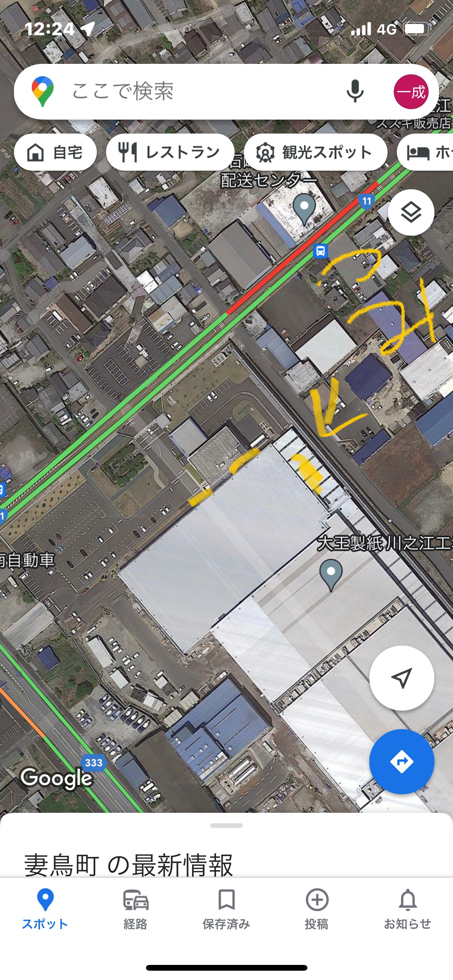Viewport: 453px width, 980px height.
Task: Tap the my-location arrow button
Action: [402, 678]
